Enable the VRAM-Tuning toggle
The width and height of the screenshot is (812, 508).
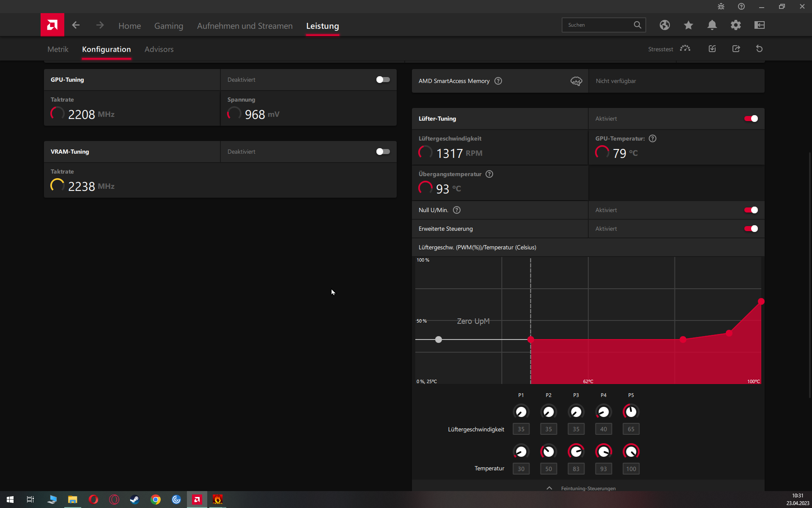click(383, 152)
